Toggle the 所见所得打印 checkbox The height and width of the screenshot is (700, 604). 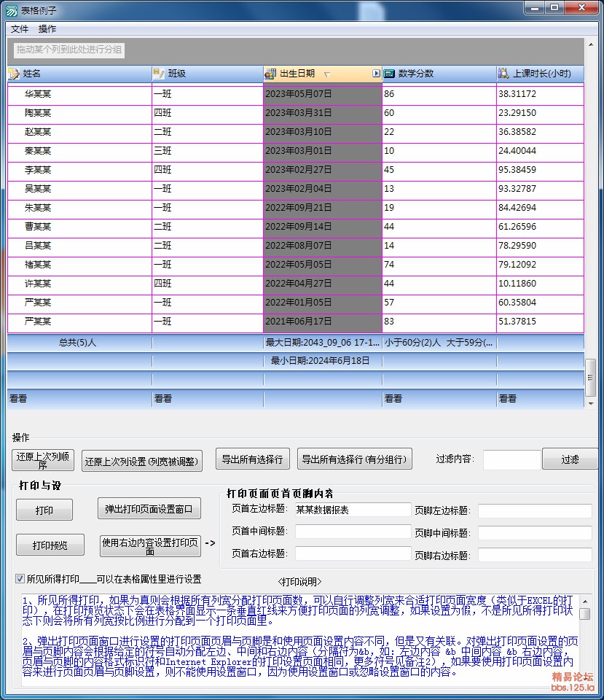20,579
